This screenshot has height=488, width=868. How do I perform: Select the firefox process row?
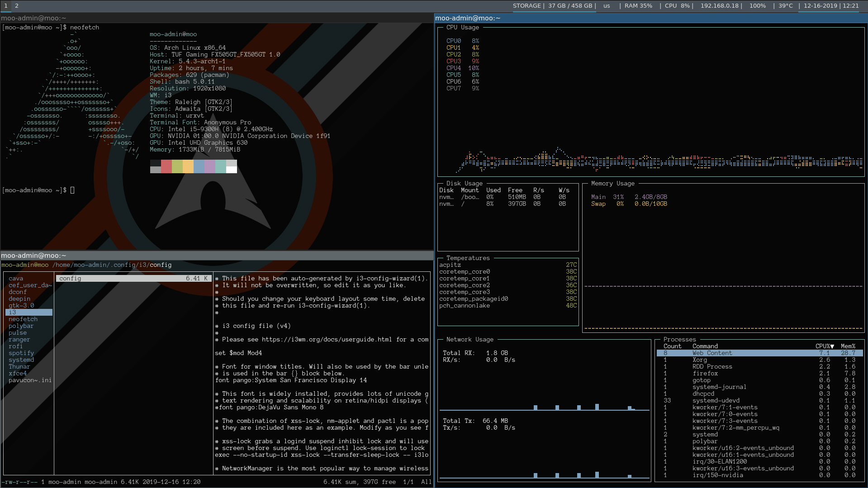[760, 374]
